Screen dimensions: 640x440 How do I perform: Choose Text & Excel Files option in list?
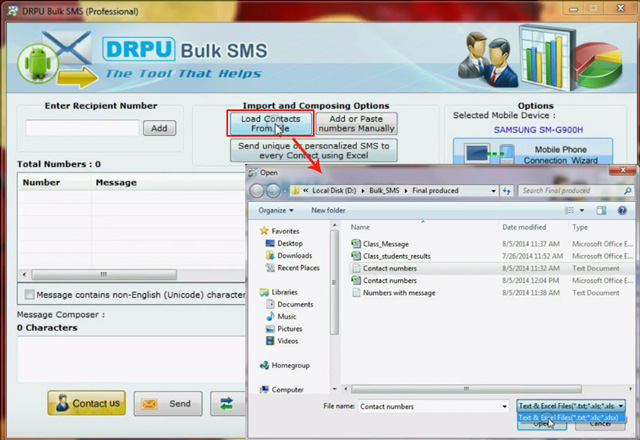[x=570, y=418]
